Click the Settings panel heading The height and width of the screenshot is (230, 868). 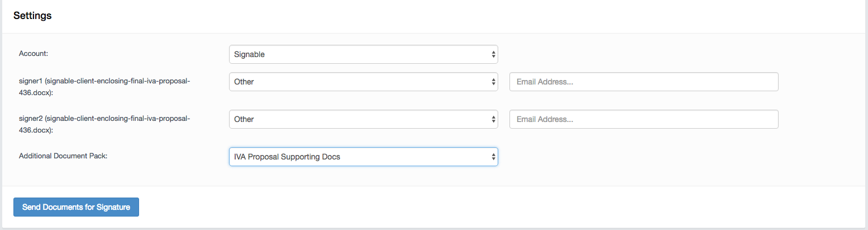[x=32, y=16]
